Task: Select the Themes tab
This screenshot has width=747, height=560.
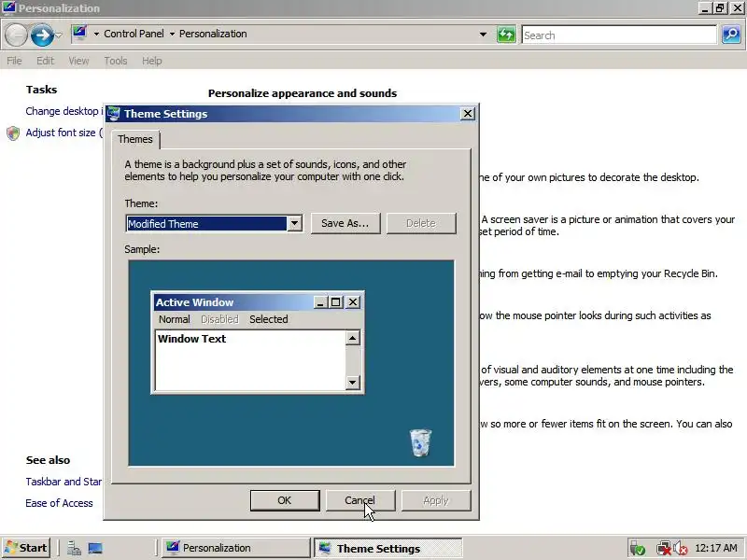Action: 135,139
